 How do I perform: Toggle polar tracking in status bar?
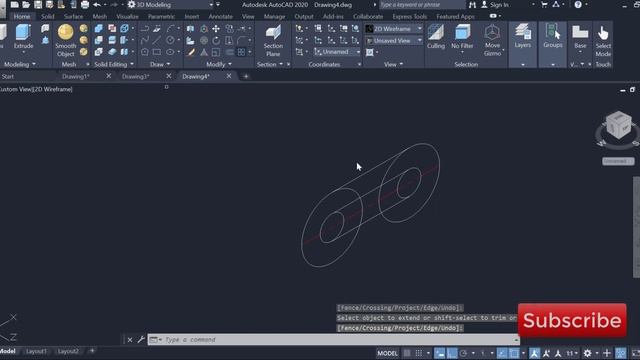(x=463, y=353)
